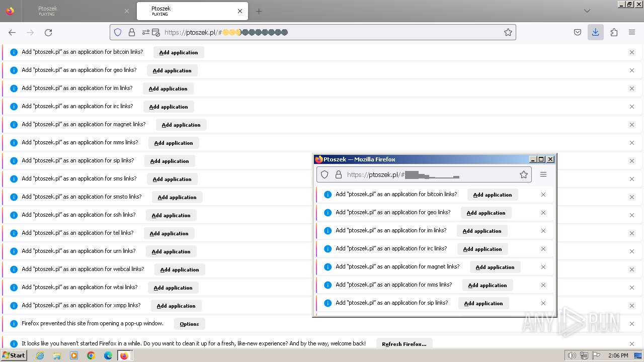644x362 pixels.
Task: Expand the List all tabs chevron
Action: pyautogui.click(x=587, y=11)
